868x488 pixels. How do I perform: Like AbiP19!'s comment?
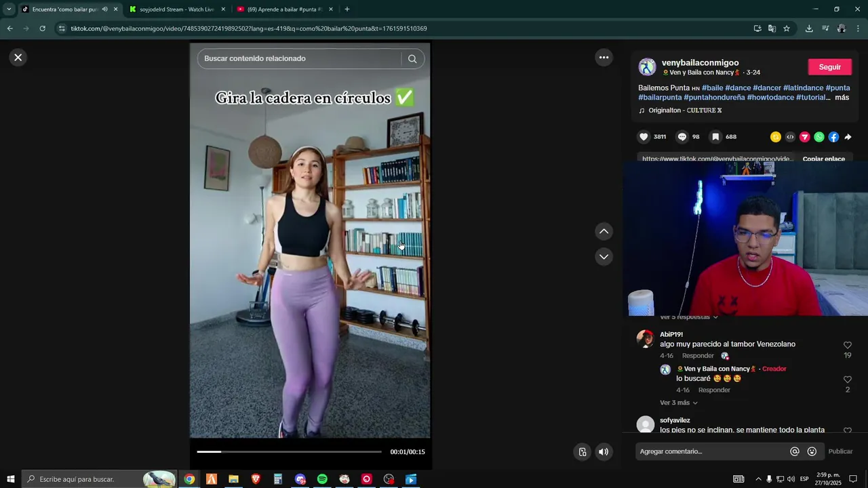pos(848,345)
